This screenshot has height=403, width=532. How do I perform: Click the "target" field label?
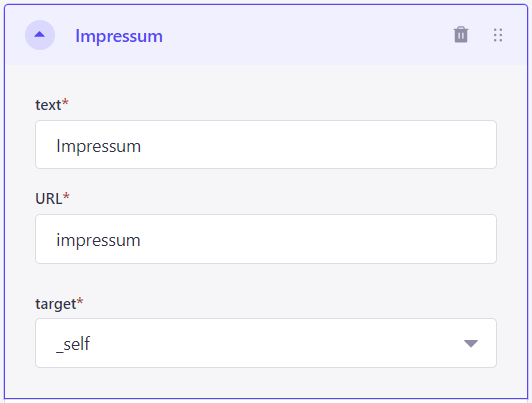(x=56, y=304)
